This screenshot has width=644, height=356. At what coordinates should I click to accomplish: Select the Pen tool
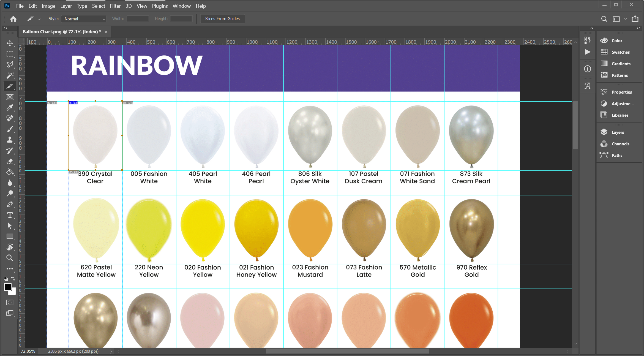coord(10,204)
